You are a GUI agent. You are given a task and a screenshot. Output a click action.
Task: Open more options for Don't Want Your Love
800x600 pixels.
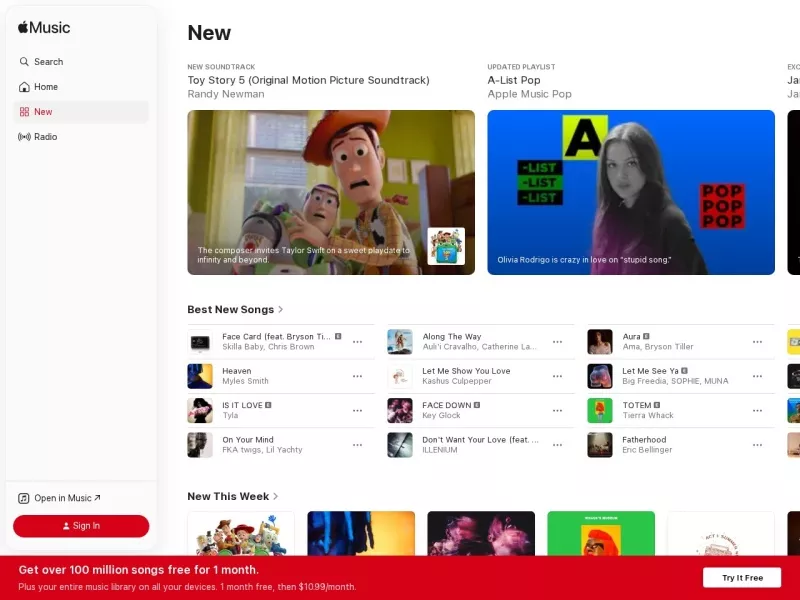point(558,445)
